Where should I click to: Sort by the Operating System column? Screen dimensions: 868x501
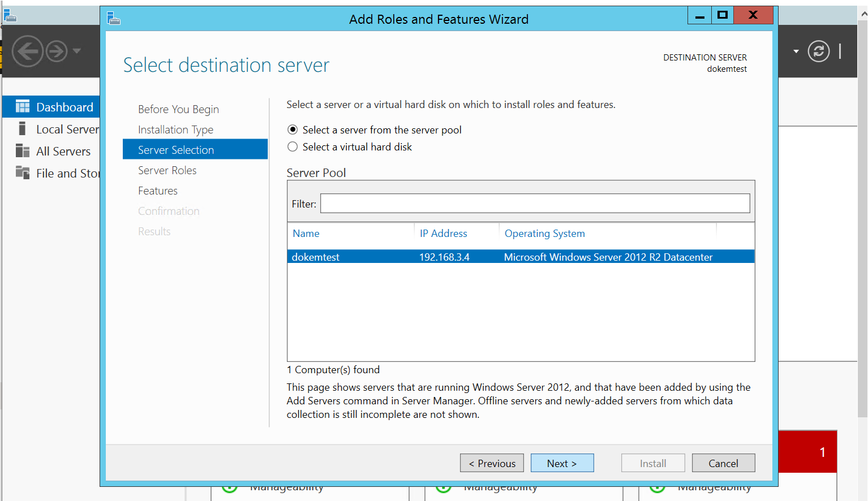[544, 234]
